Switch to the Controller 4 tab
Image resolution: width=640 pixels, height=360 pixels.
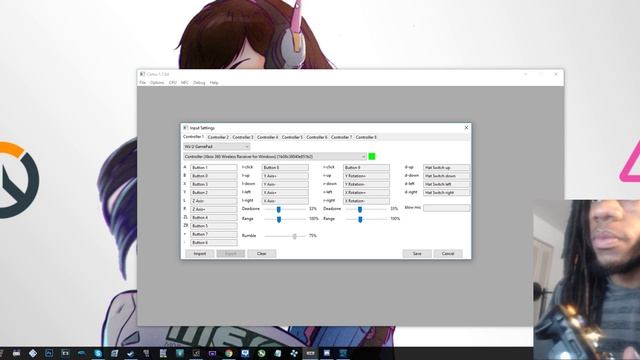click(x=267, y=137)
